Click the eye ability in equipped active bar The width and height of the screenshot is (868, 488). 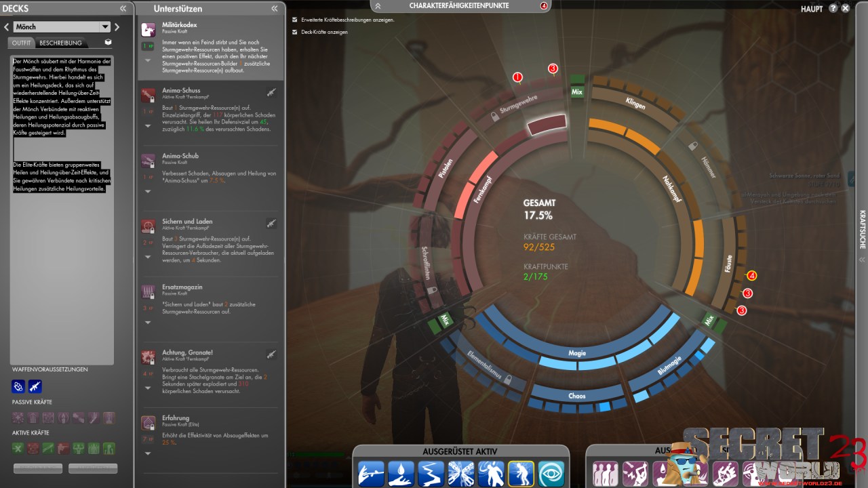pyautogui.click(x=551, y=474)
